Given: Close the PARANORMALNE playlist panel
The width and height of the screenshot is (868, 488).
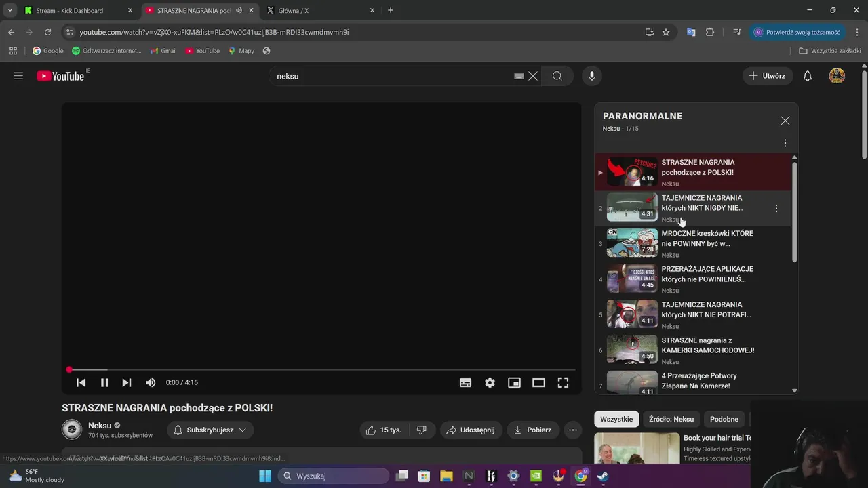Looking at the screenshot, I should tap(785, 121).
